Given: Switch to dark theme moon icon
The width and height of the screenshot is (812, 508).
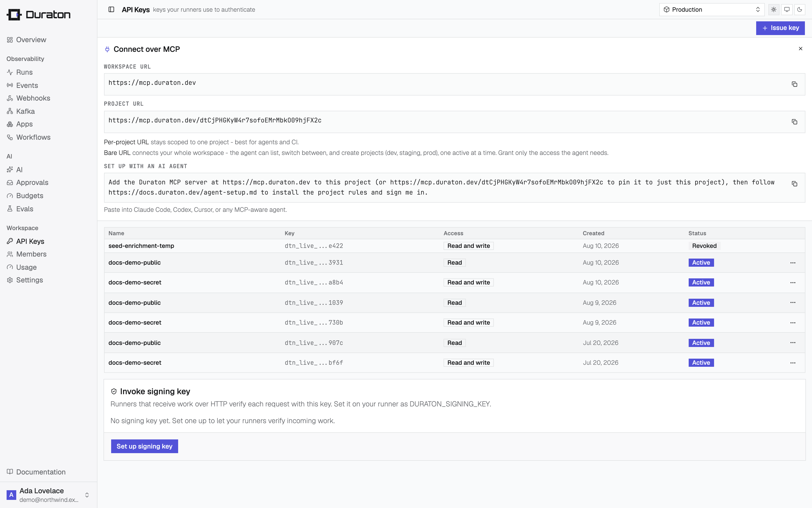Looking at the screenshot, I should click(800, 9).
